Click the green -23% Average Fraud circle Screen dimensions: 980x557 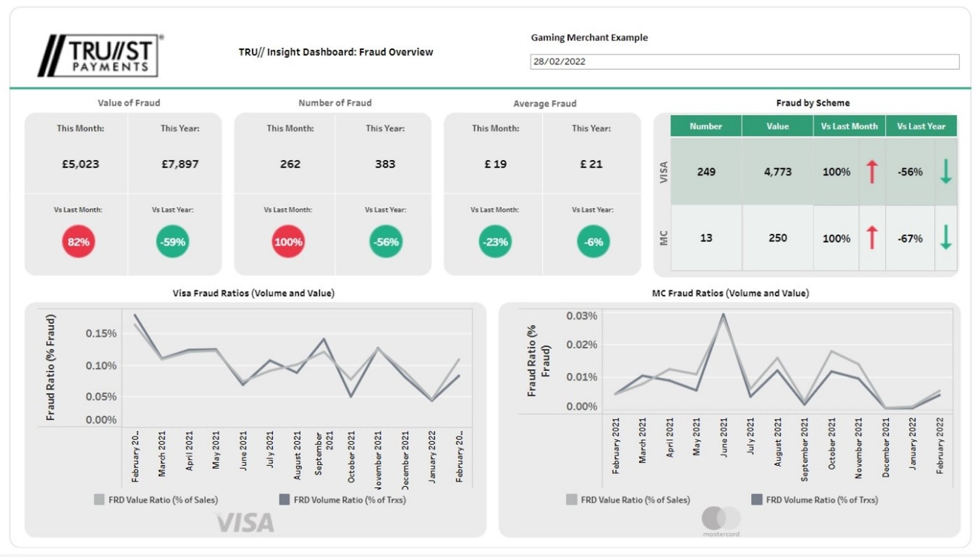(495, 241)
